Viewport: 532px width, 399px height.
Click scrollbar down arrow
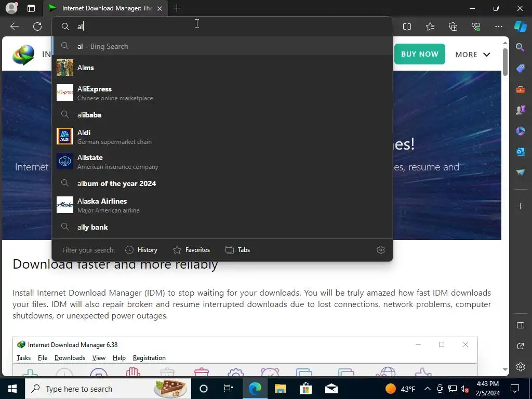pos(505,369)
